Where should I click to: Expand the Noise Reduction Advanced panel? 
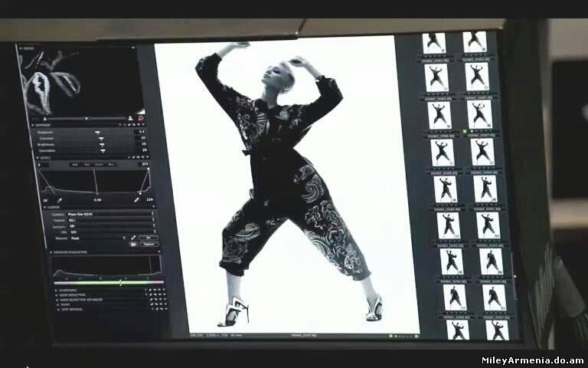[x=57, y=300]
